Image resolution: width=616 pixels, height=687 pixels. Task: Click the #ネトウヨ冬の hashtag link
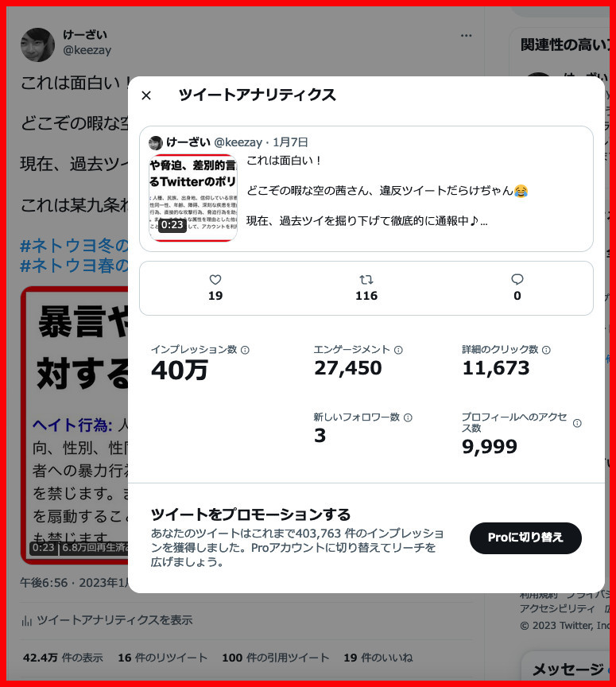pyautogui.click(x=75, y=246)
